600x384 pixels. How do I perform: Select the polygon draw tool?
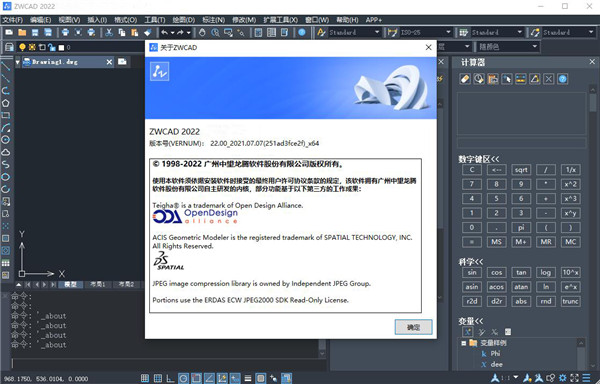pos(5,103)
